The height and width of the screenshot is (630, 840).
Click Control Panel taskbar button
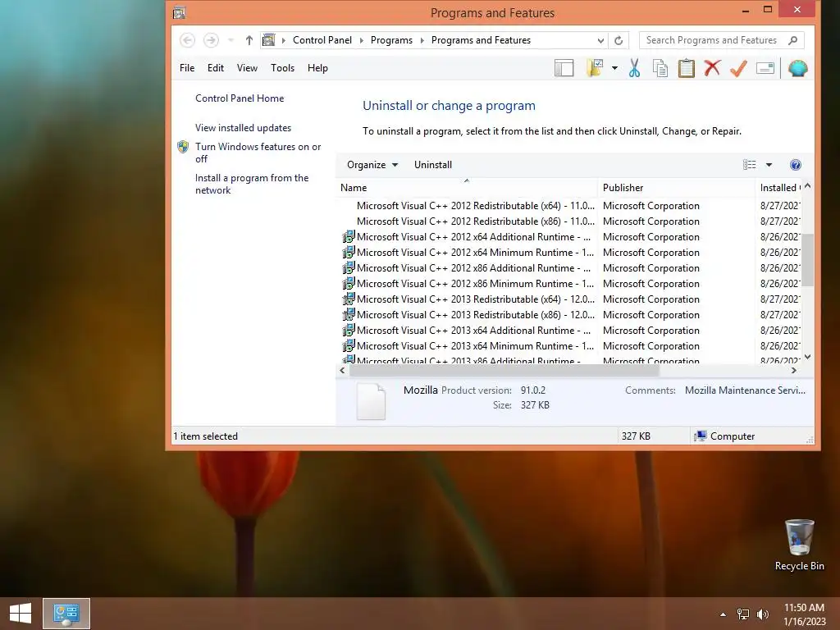tap(66, 614)
